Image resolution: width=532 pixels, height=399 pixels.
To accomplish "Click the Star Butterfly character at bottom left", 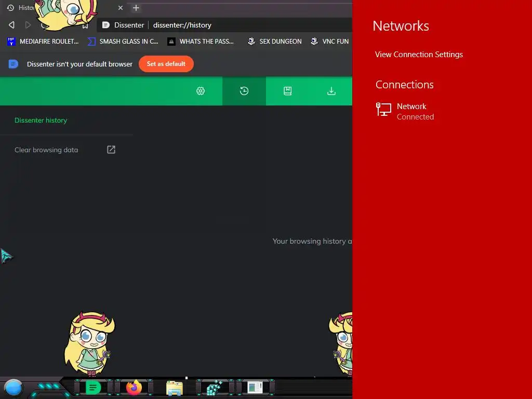I will click(x=89, y=344).
